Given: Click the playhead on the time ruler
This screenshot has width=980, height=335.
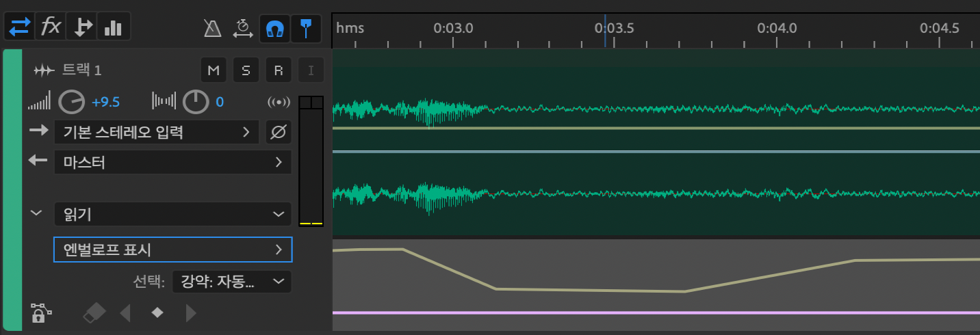Looking at the screenshot, I should 605,31.
